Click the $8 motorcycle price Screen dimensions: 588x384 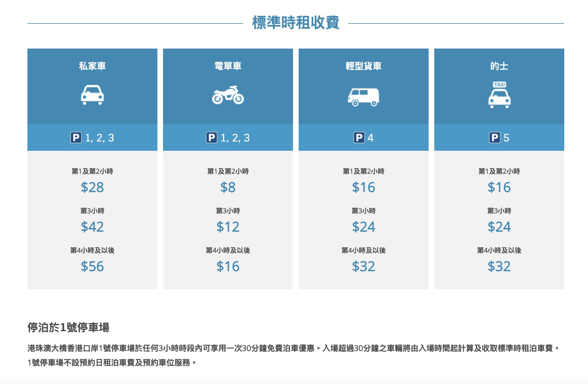[x=228, y=187]
